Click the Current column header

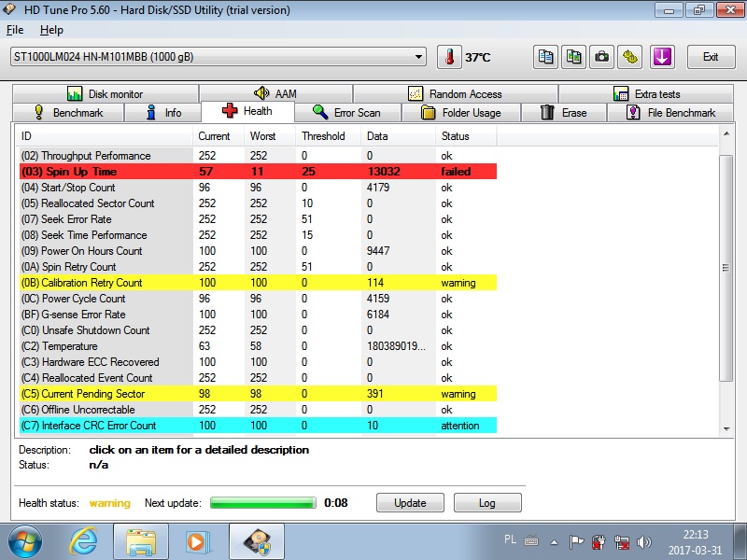tap(218, 136)
